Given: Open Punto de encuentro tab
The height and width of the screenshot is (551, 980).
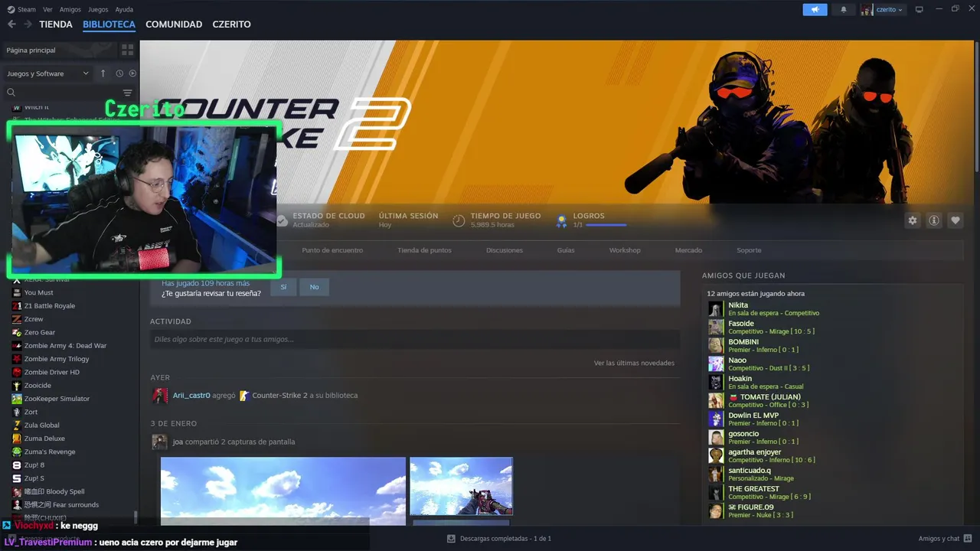Looking at the screenshot, I should tap(332, 250).
